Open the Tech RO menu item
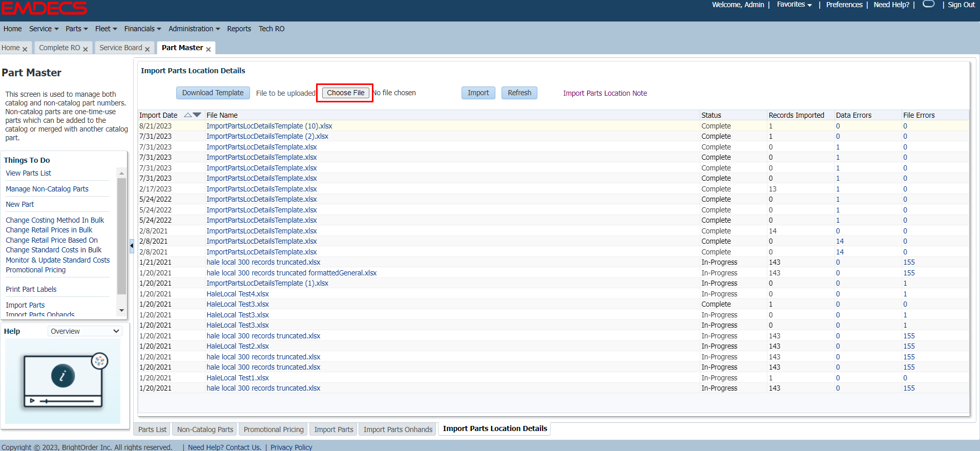Image resolution: width=980 pixels, height=451 pixels. (272, 29)
